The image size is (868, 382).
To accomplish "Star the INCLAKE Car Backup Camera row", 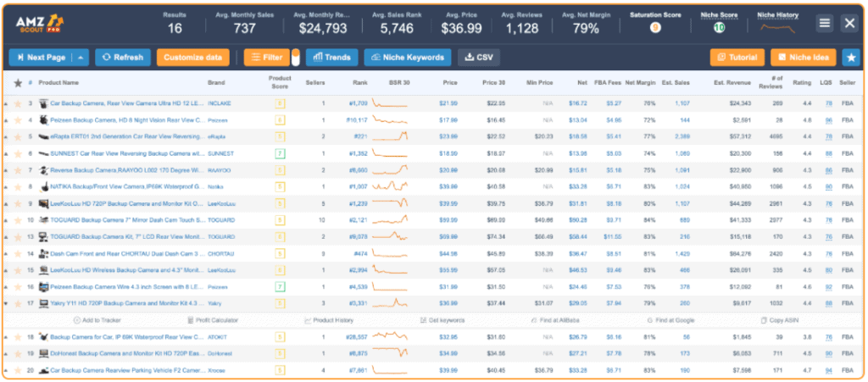I will click(x=18, y=103).
